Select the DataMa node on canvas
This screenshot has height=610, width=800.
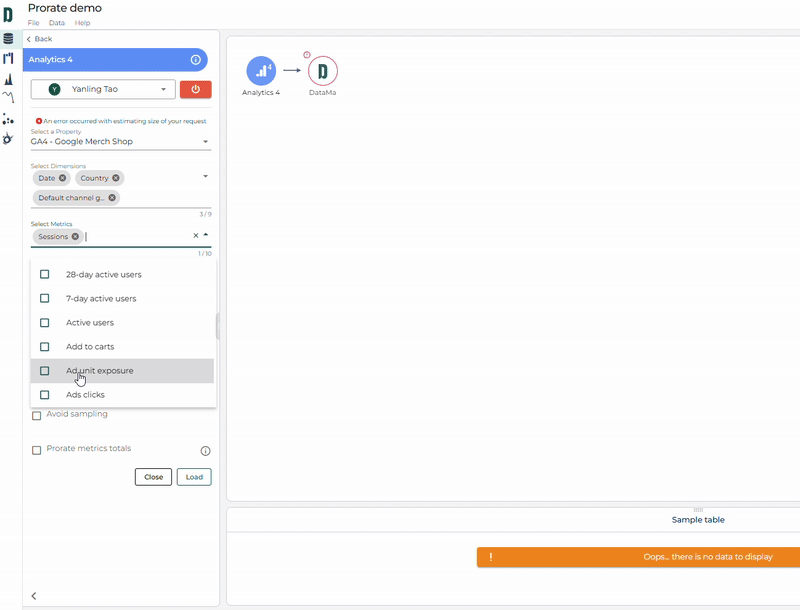323,71
